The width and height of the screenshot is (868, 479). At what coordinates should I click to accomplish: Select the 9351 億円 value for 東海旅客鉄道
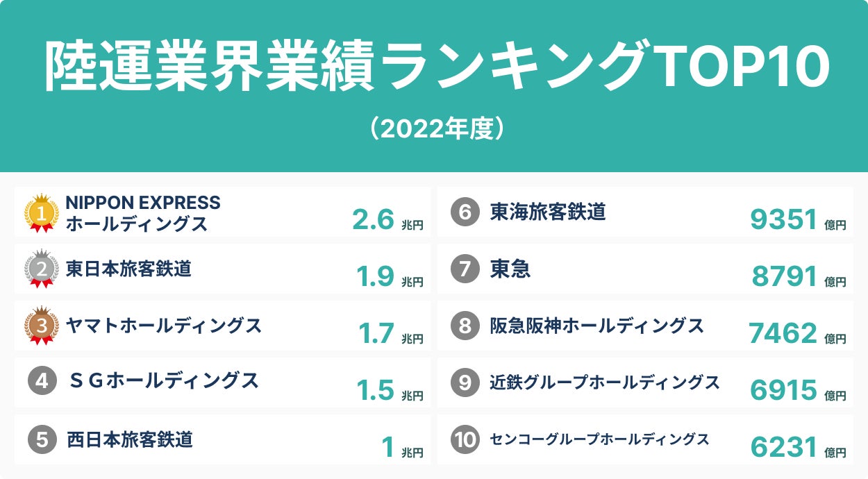(797, 220)
